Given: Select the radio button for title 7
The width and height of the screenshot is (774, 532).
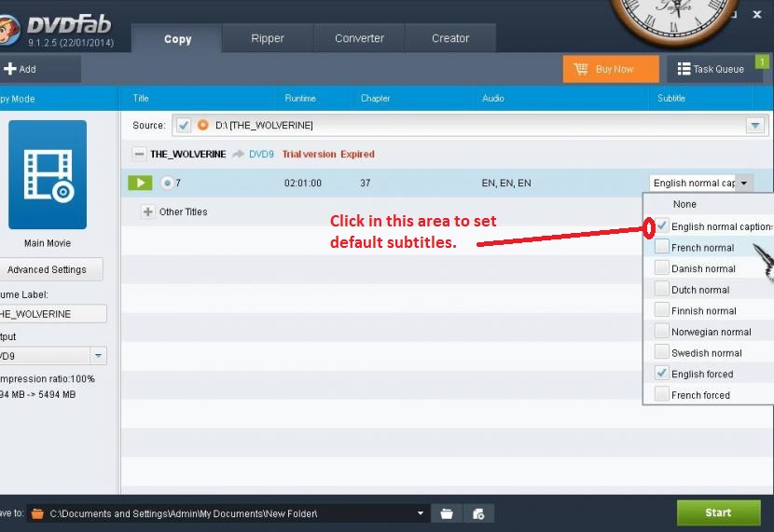Looking at the screenshot, I should 167,183.
